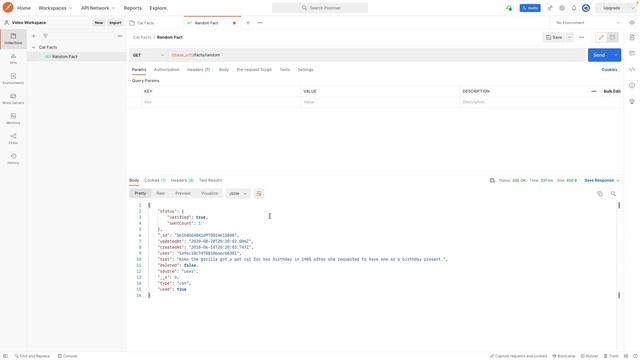Open documentation icon in right sidebar
640x360 pixels.
[632, 37]
